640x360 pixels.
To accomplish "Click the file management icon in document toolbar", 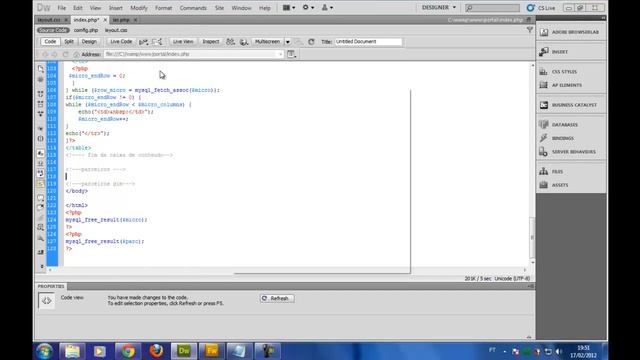I will (x=230, y=42).
